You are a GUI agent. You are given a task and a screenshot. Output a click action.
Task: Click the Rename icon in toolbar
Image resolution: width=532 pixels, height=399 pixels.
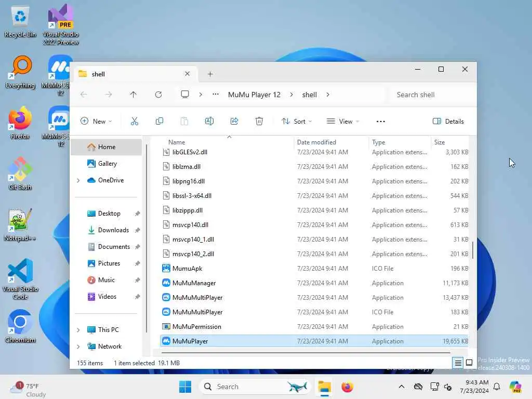[209, 121]
